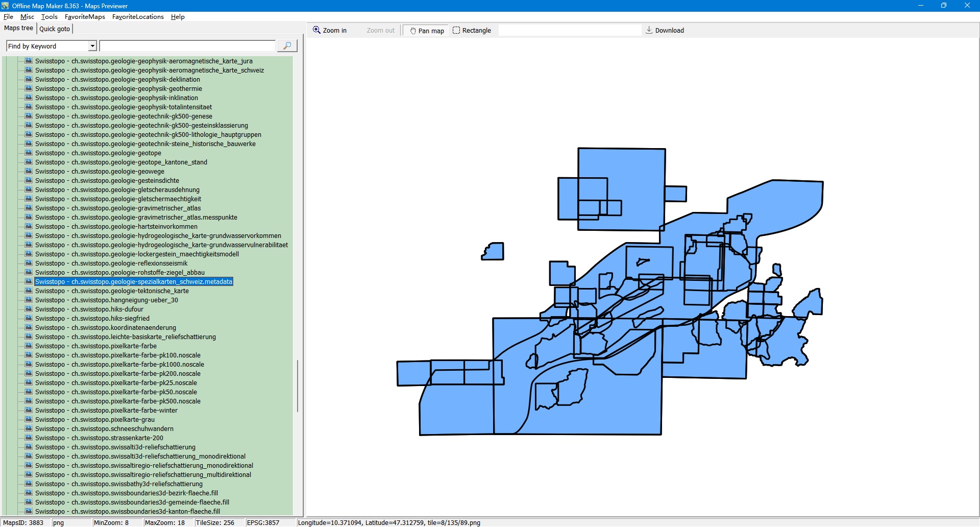
Task: Open the File menu
Action: [x=8, y=17]
